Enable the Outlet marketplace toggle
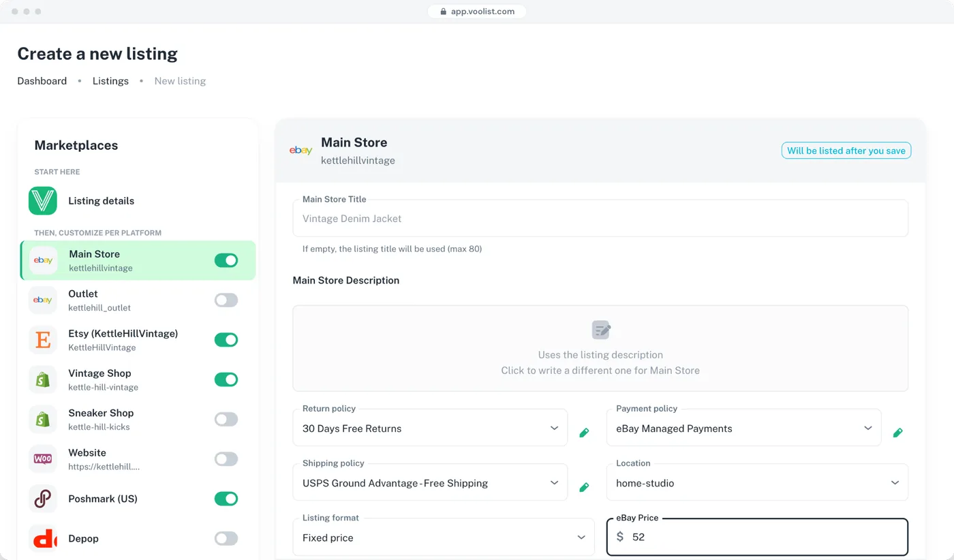Image resolution: width=954 pixels, height=560 pixels. click(226, 300)
